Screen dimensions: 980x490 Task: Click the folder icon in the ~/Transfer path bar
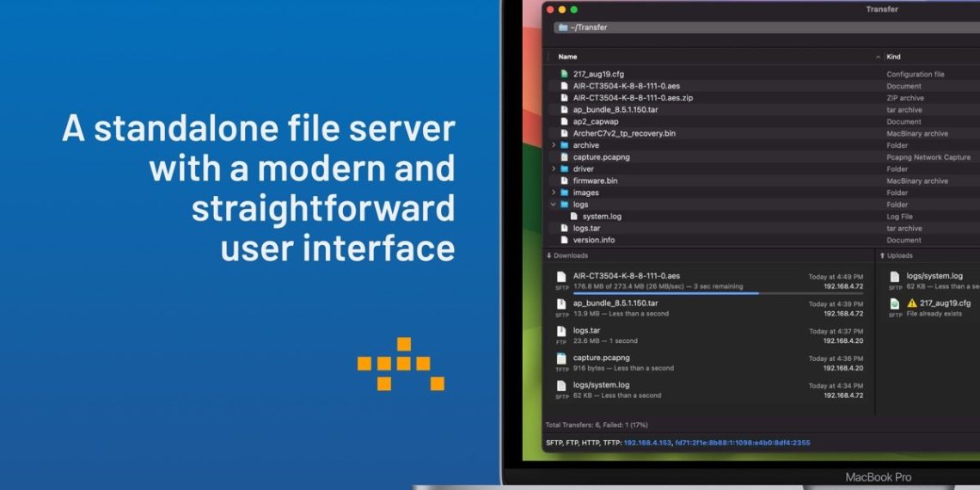point(562,28)
